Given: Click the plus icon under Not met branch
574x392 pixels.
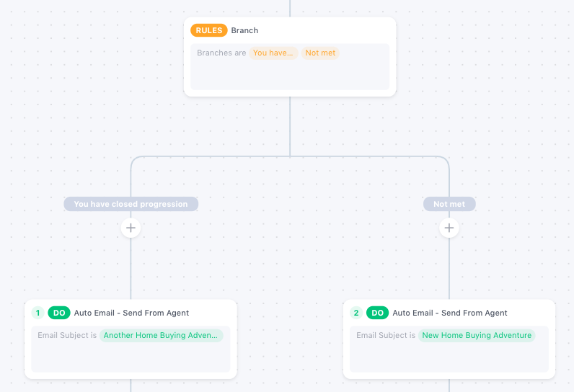Looking at the screenshot, I should [x=449, y=228].
